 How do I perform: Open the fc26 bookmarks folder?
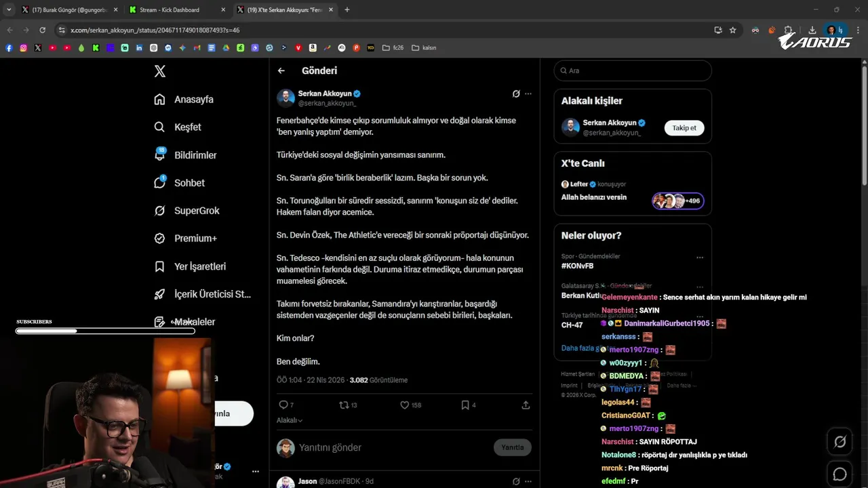coord(393,48)
